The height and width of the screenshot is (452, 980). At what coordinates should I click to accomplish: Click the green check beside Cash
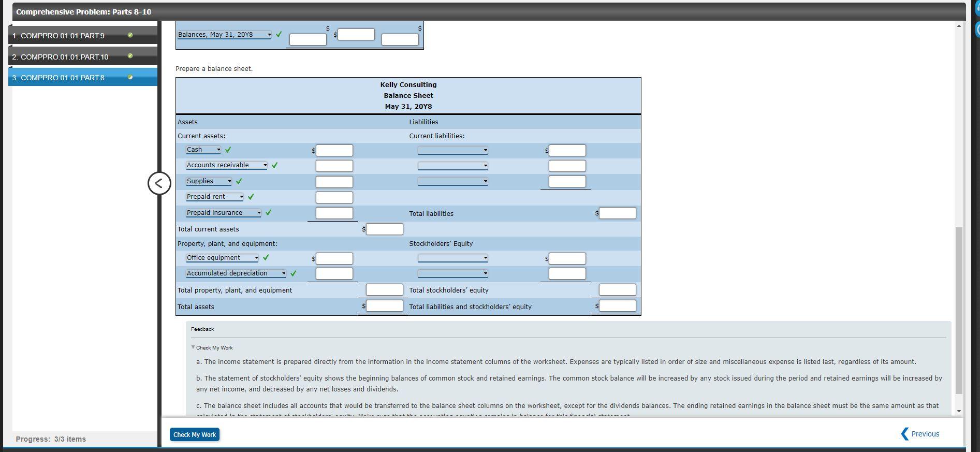click(x=228, y=150)
